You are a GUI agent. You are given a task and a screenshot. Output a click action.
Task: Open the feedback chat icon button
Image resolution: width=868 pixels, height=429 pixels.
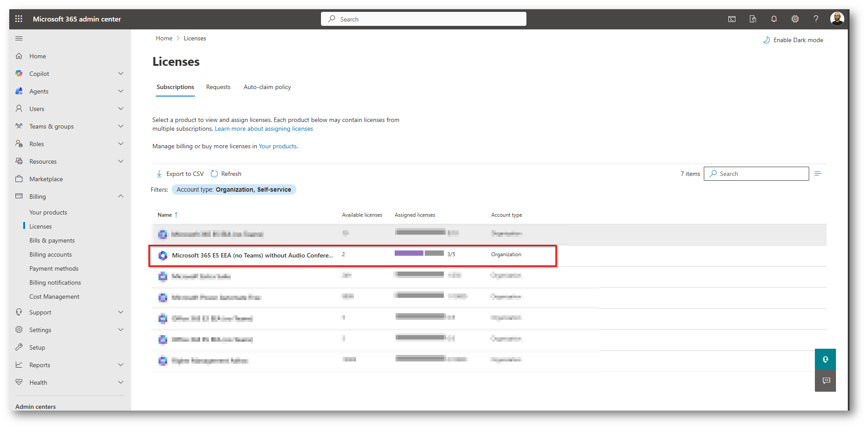(x=825, y=381)
